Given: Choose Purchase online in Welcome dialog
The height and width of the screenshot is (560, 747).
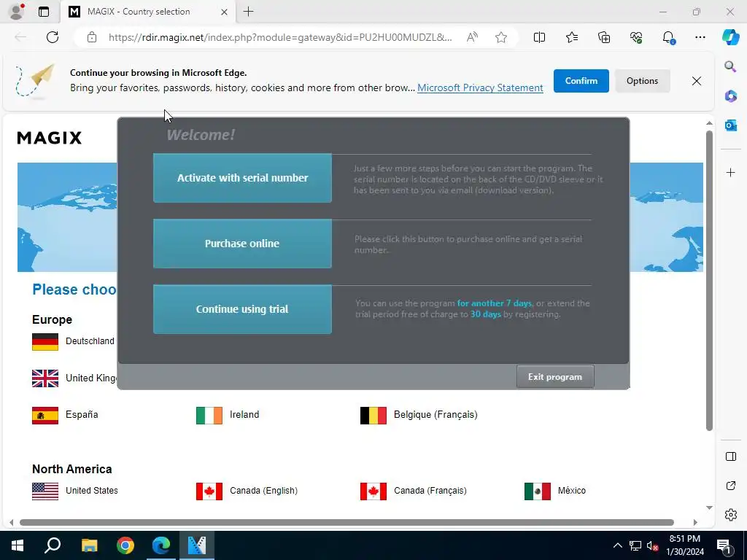Looking at the screenshot, I should point(242,244).
